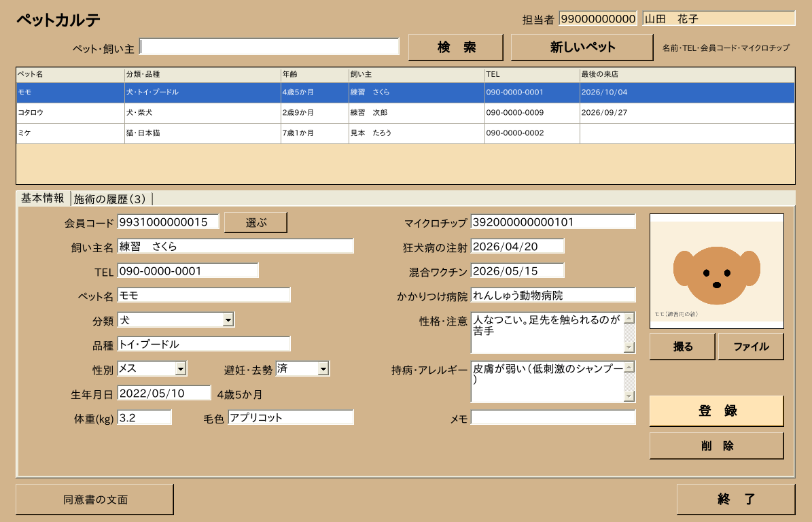Click down arrow of 持病・アレルギー scrollbar
812x522 pixels.
pyautogui.click(x=629, y=396)
